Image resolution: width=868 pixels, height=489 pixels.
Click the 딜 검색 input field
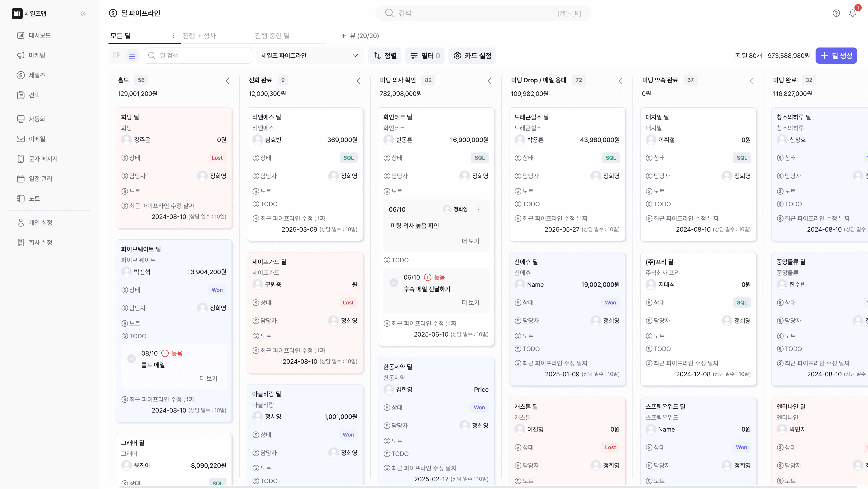click(198, 56)
